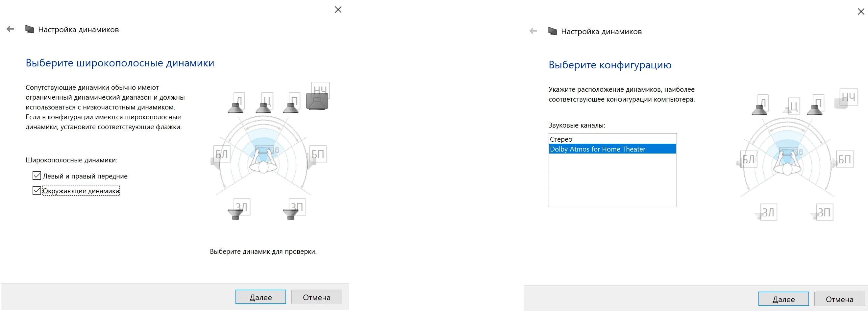Click the 'Широкополосные динамики:' label
Viewport: 868px width, 311px height.
(x=71, y=160)
